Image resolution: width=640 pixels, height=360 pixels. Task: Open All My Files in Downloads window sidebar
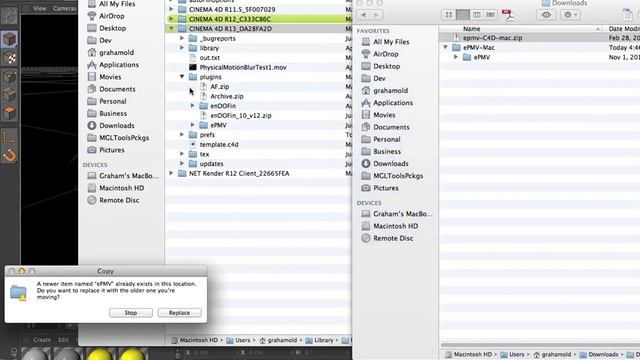pos(391,42)
